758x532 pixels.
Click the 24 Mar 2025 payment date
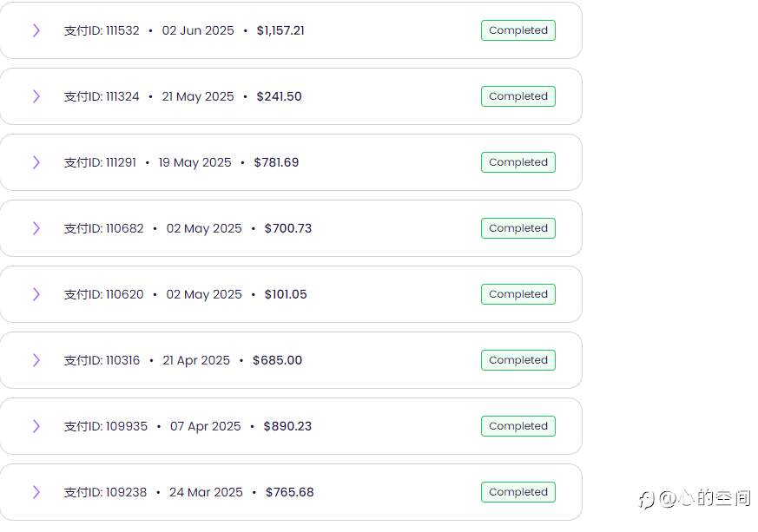click(206, 492)
